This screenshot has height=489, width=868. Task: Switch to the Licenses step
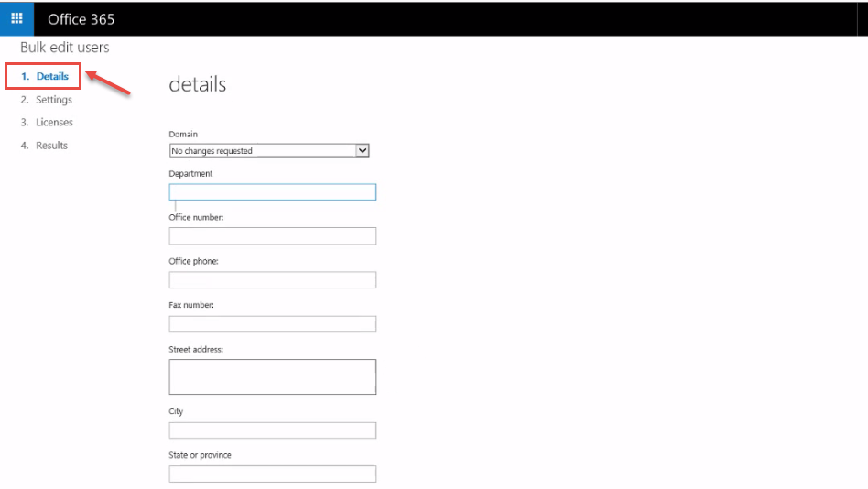pos(47,123)
